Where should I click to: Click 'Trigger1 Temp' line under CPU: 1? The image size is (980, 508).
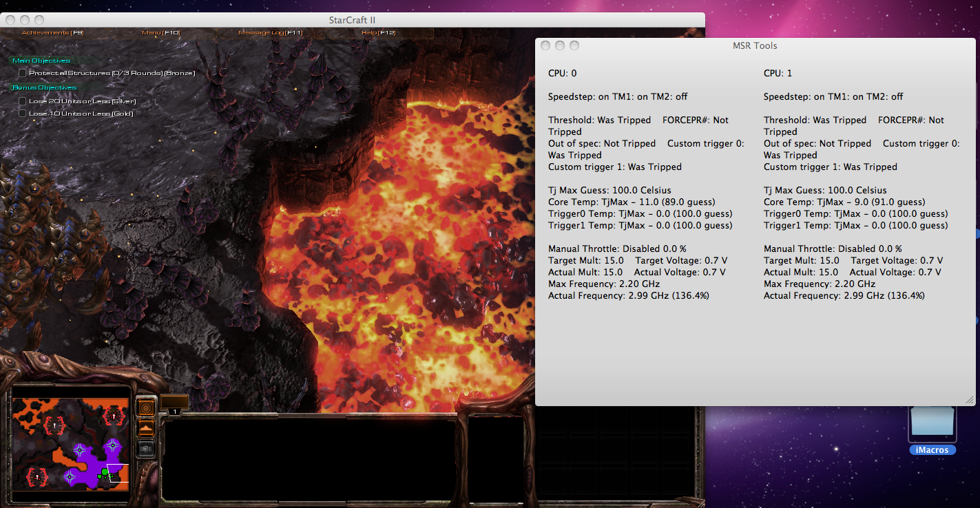(856, 225)
